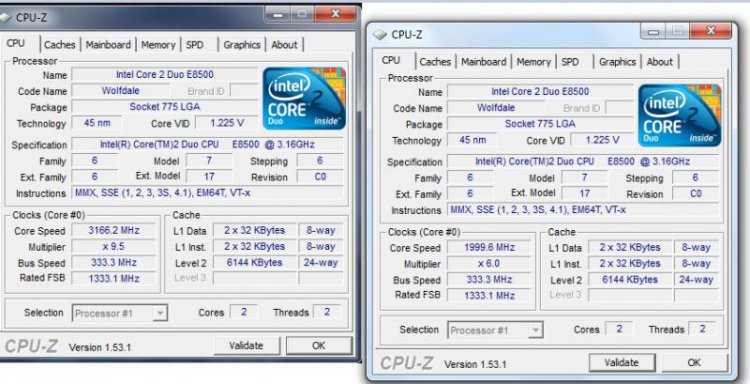Click Rated FSB 1333.1 MHz in left window
The image size is (750, 384).
tap(113, 278)
